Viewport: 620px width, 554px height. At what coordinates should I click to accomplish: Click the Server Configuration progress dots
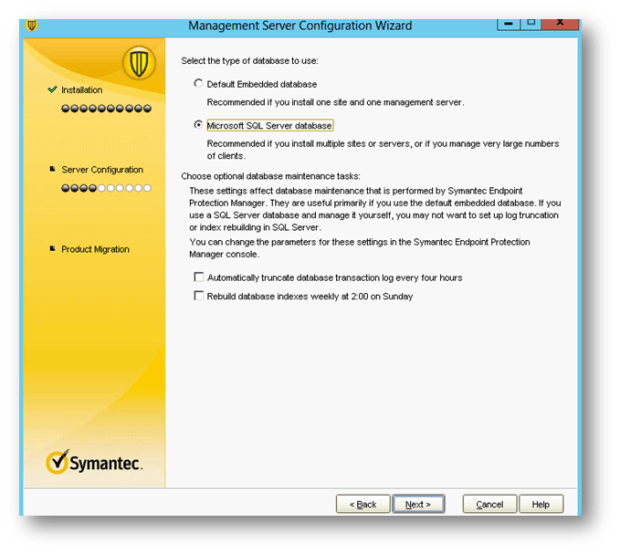pos(106,187)
